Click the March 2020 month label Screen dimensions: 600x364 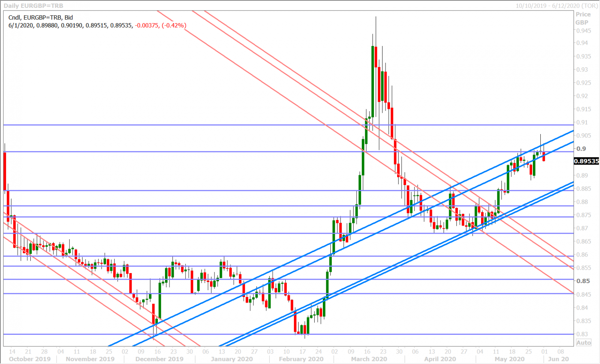[369, 359]
